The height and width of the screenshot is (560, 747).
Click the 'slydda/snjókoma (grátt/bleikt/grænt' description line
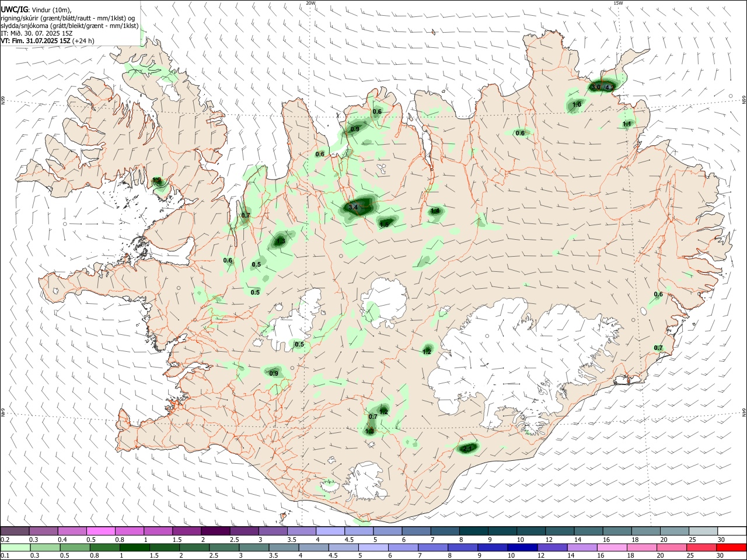click(69, 26)
